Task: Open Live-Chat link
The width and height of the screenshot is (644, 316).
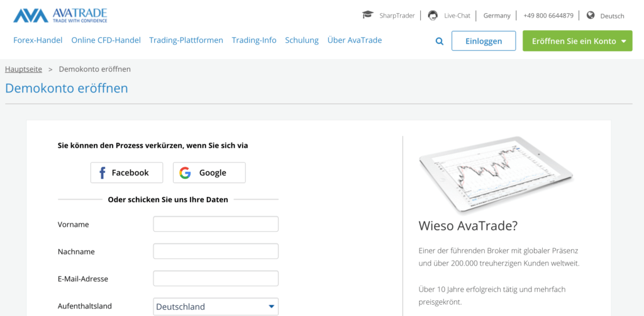Action: (457, 16)
